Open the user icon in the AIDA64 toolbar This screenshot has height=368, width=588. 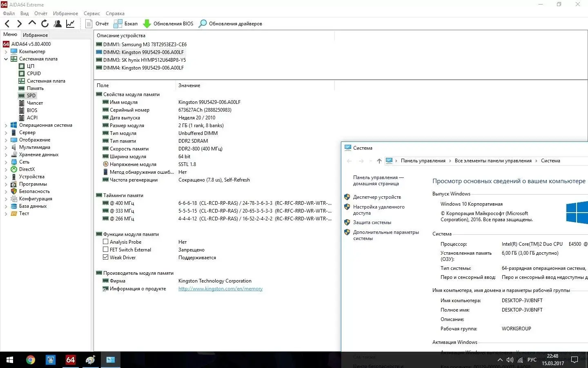pos(58,24)
